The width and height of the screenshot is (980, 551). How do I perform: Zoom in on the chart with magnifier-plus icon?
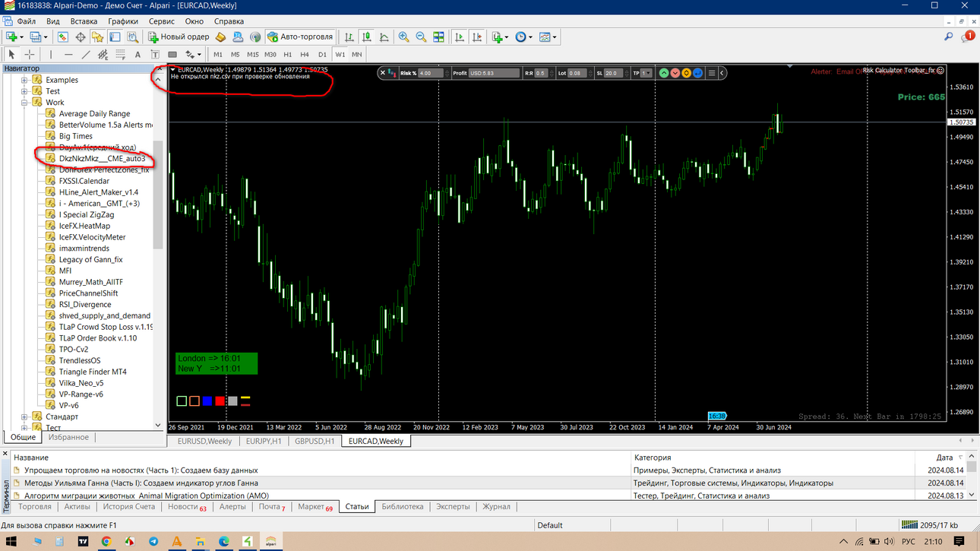(403, 36)
